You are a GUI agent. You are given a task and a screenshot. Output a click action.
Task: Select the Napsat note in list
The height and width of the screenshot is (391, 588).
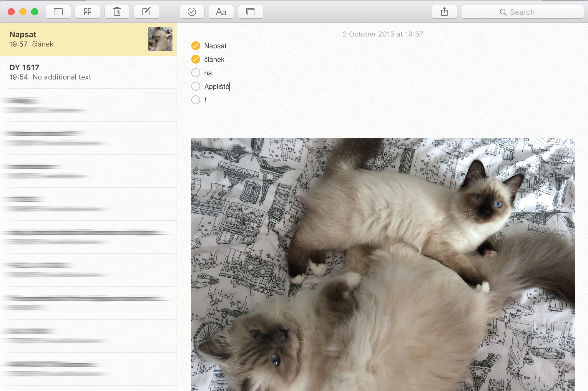click(74, 39)
